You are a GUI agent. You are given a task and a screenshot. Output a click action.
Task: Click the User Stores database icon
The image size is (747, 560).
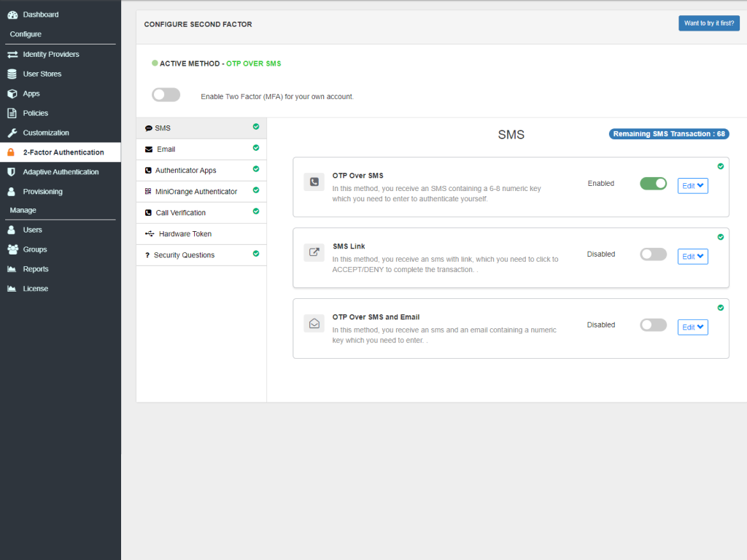coord(12,74)
